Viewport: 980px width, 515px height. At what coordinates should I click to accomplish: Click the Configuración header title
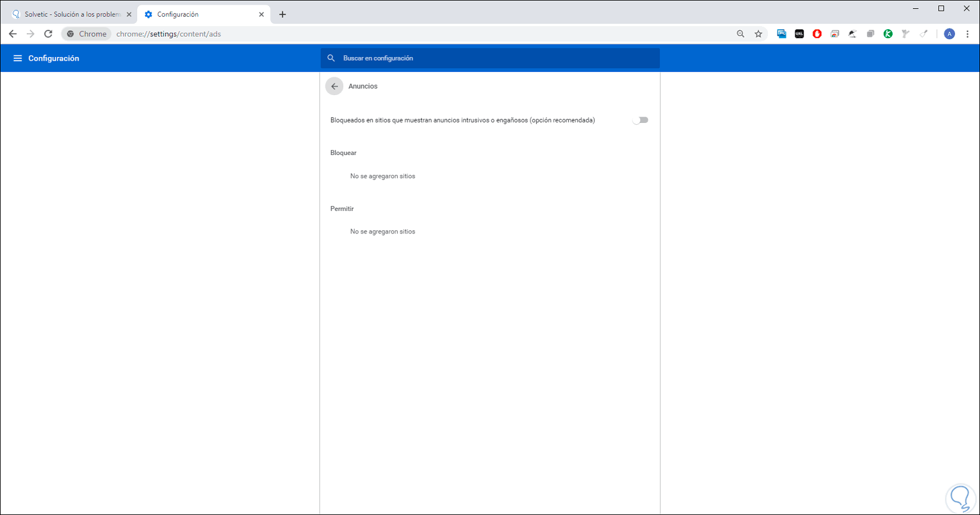coord(53,58)
